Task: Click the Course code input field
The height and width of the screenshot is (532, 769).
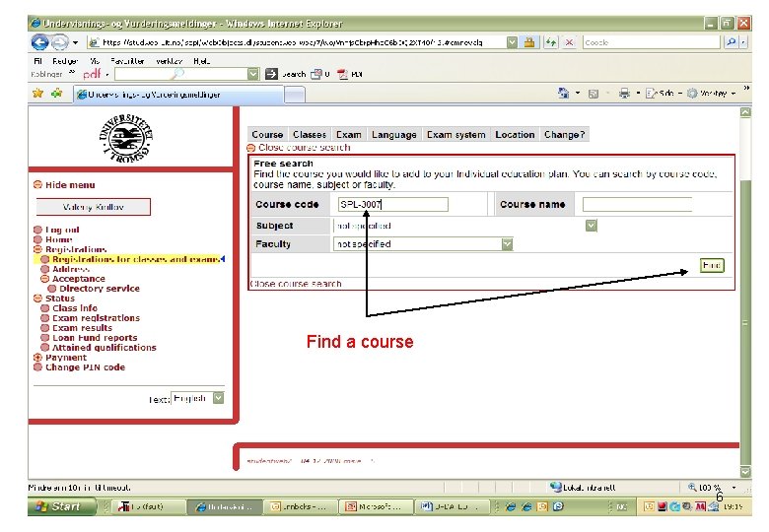Action: click(392, 204)
